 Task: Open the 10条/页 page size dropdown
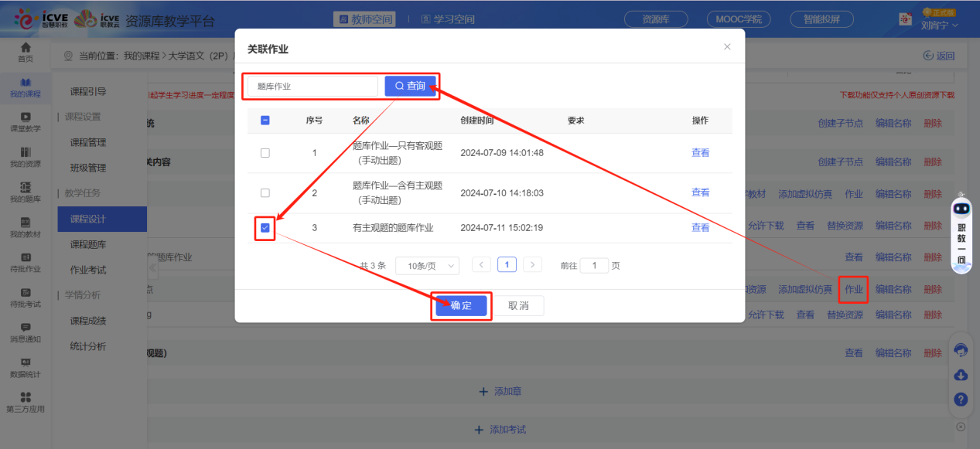pyautogui.click(x=427, y=265)
